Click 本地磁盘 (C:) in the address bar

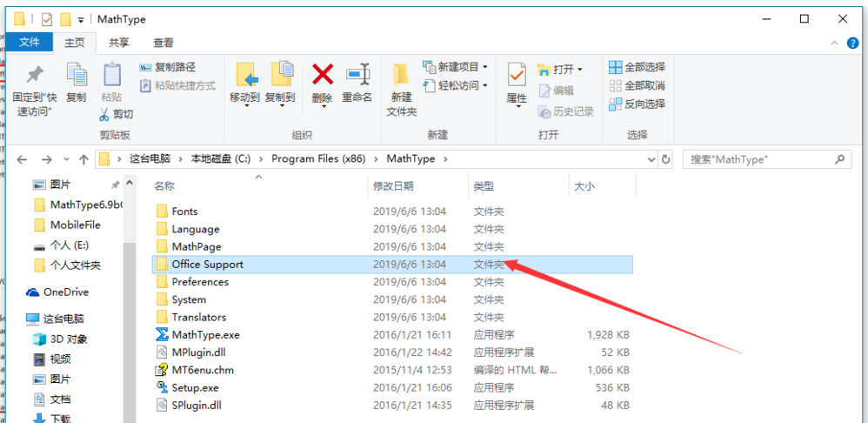click(x=221, y=159)
